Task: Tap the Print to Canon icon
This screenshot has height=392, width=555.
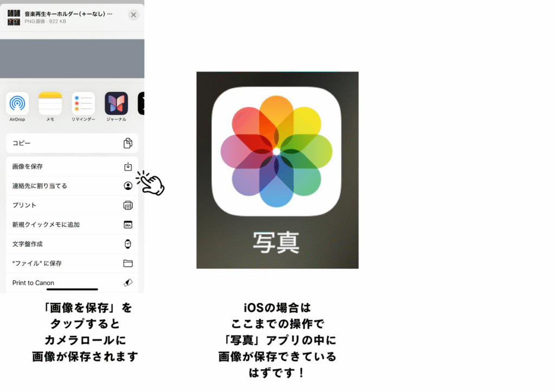Action: (128, 283)
